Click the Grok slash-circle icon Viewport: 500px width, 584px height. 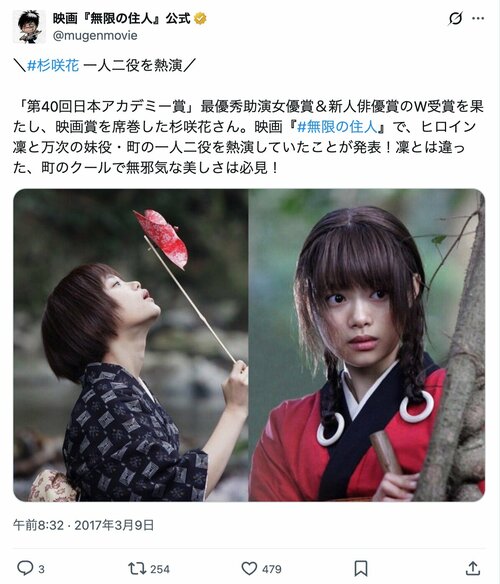455,18
